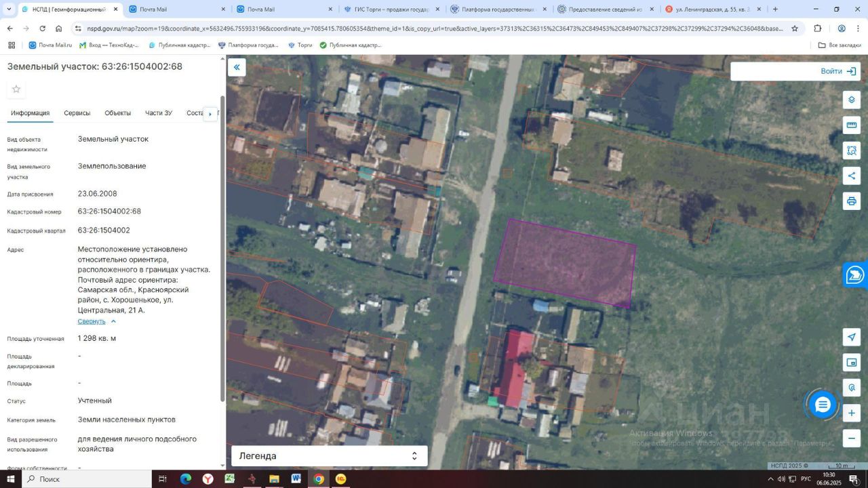The width and height of the screenshot is (868, 488).
Task: Close the ГИС Торги browser tab
Action: [437, 9]
